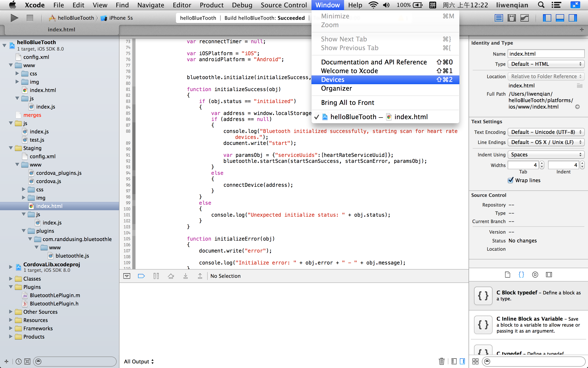Open the All Output console filter dropdown

click(x=139, y=361)
